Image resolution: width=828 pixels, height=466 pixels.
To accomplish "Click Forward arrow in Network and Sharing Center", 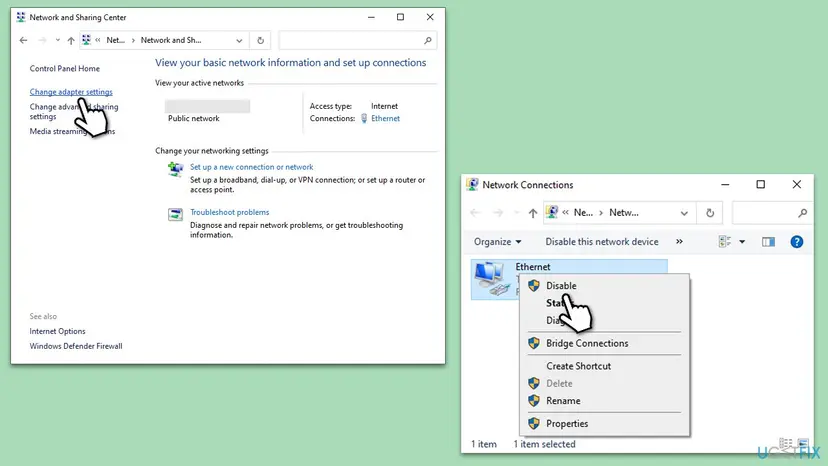I will 42,40.
